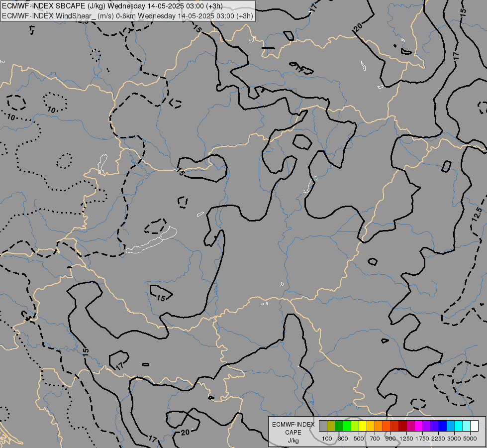Click the legend value 5000
The width and height of the screenshot is (487, 448).
pyautogui.click(x=470, y=439)
